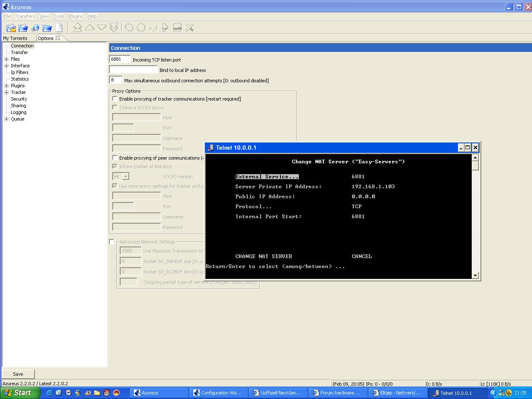The image size is (532, 399).
Task: Open the Plugins menu
Action: 76,16
